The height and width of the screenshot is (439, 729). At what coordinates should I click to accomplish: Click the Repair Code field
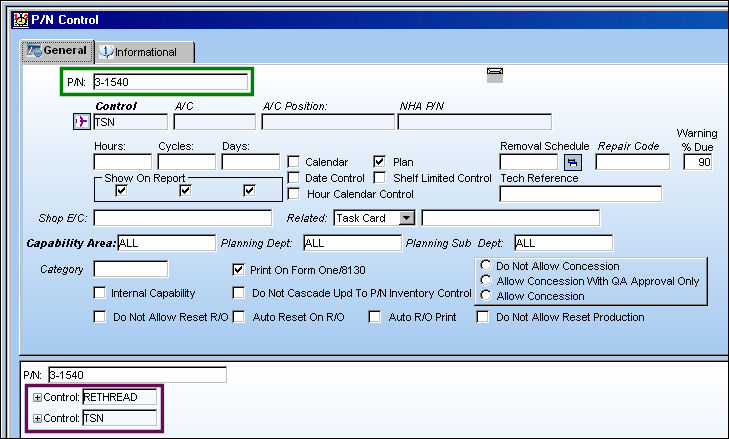coord(633,162)
